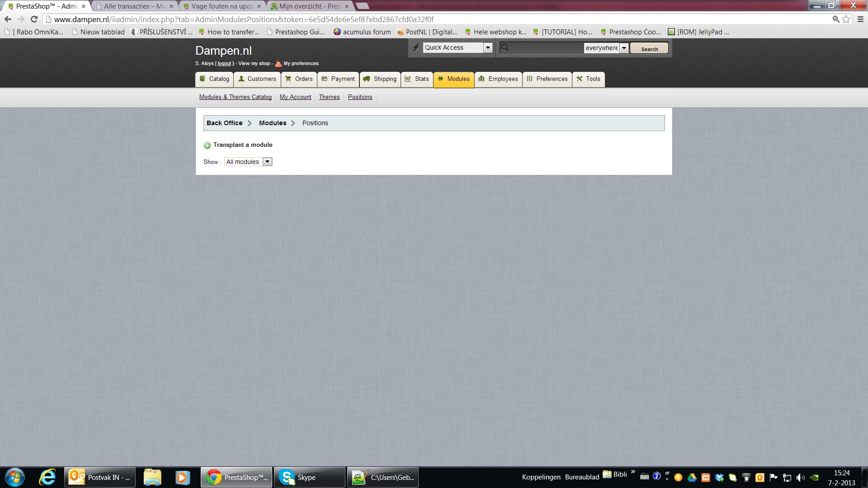Click the logout link
This screenshot has width=868, height=488.
coord(224,64)
